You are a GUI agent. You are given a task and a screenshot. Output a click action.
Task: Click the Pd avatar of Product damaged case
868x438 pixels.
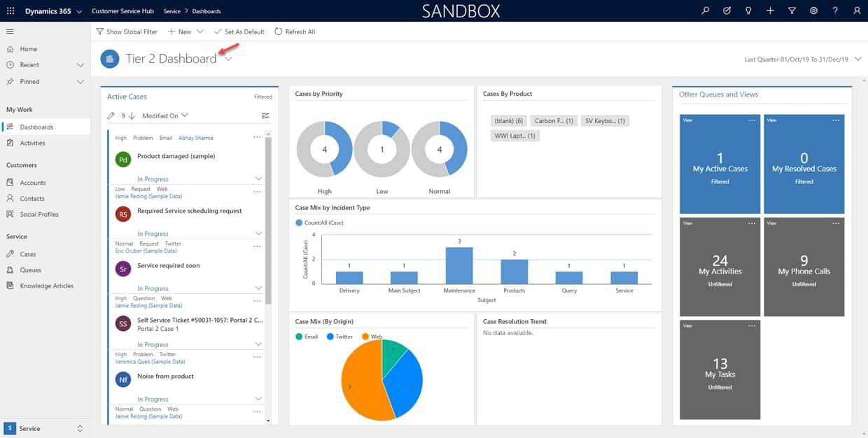click(123, 160)
